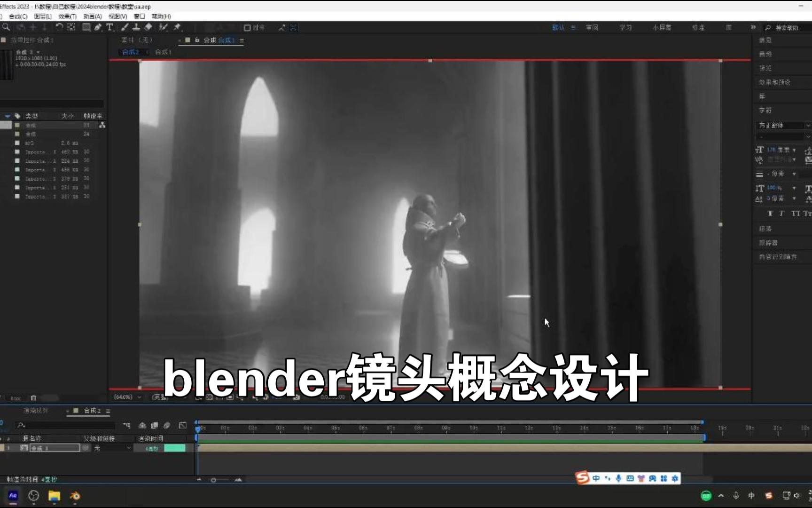Open the 效果(T) menu

click(67, 16)
